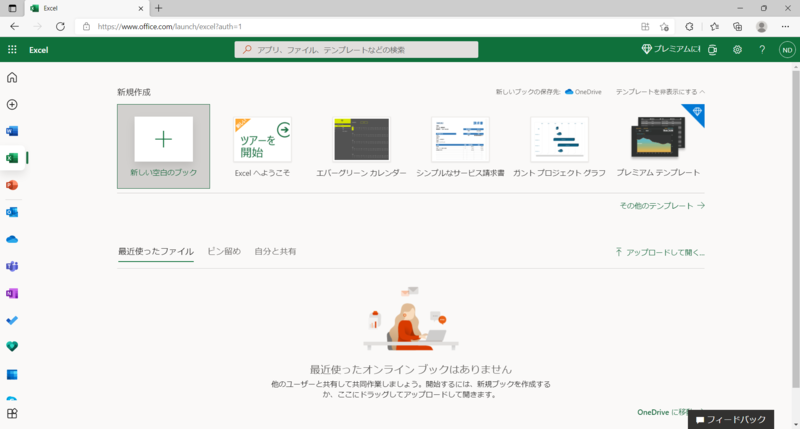Open ガント プロジェクト グラフ template
The height and width of the screenshot is (429, 800).
click(559, 147)
